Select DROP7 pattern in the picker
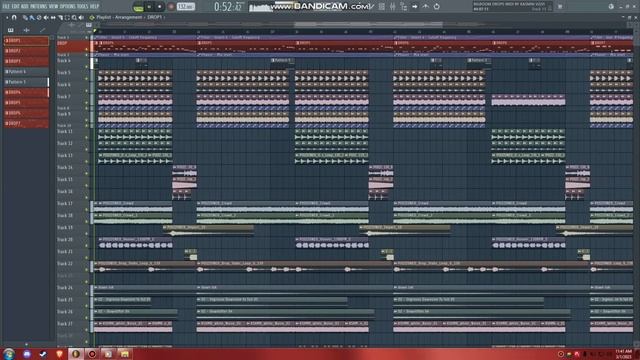Image resolution: width=640 pixels, height=360 pixels. tap(27, 123)
